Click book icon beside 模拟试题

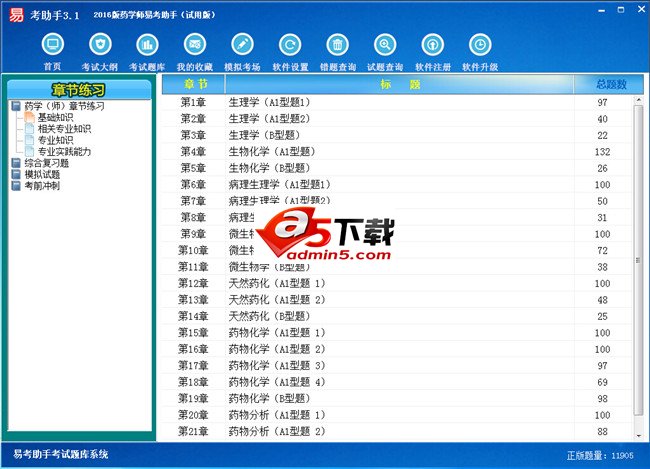(16, 174)
